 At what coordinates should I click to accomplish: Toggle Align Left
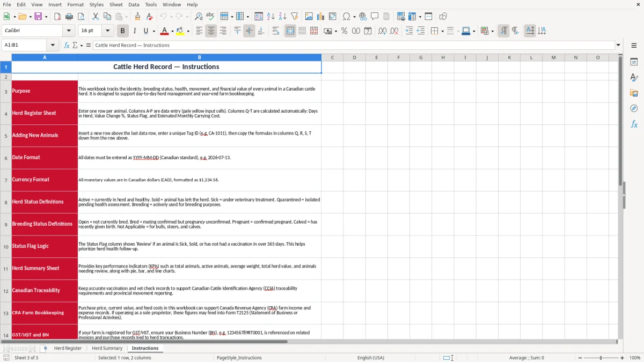coord(199,31)
